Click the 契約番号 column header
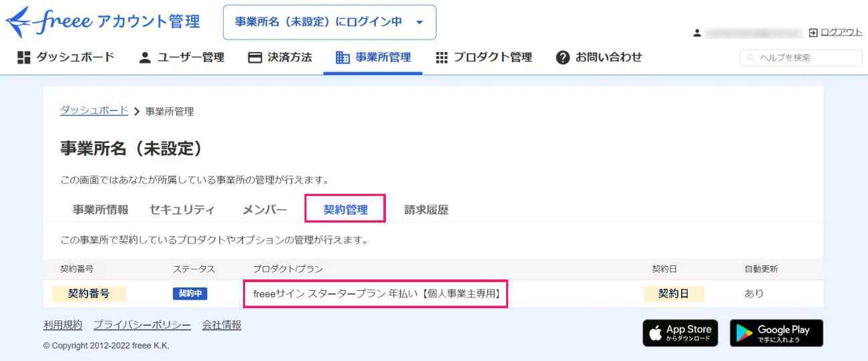Screen dimensions: 868x361 pos(77,269)
